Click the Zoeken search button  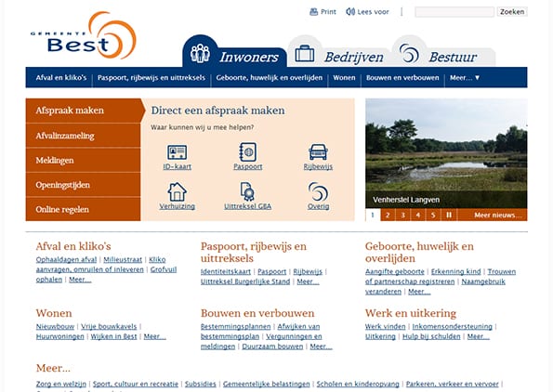[x=512, y=12]
